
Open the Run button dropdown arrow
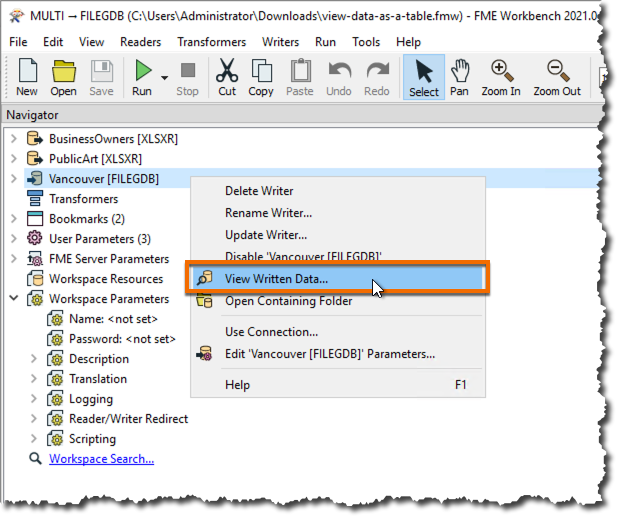click(x=165, y=78)
